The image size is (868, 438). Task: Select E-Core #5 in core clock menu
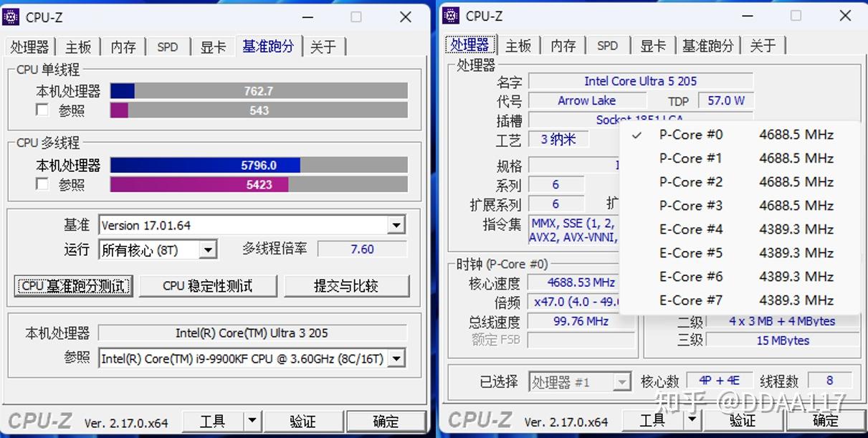[x=740, y=253]
